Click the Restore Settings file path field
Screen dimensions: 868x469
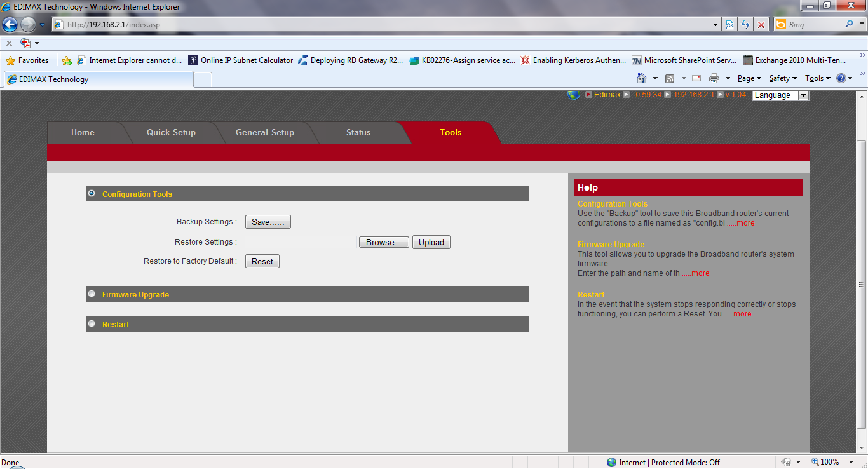pos(301,242)
